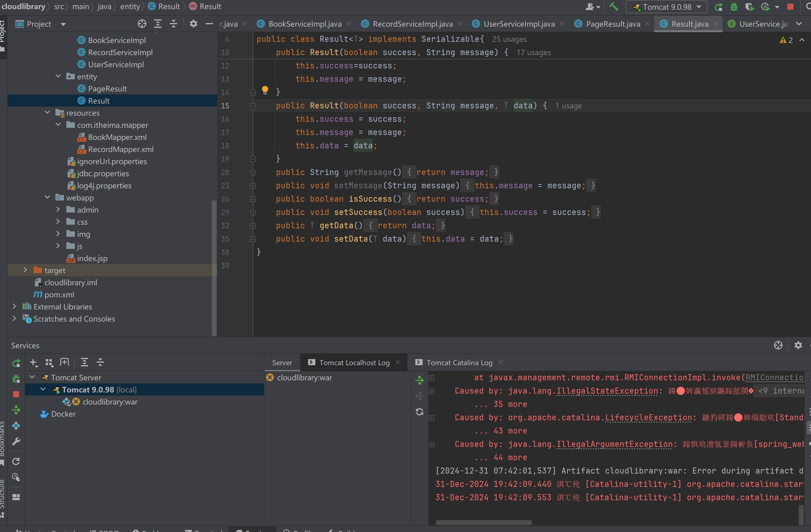Click Add Service plus icon in Services

pos(33,362)
